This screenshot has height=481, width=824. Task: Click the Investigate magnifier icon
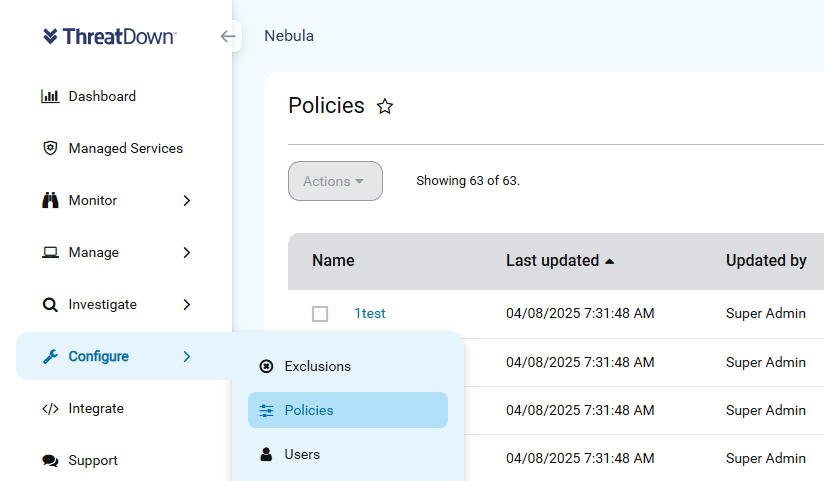click(50, 304)
